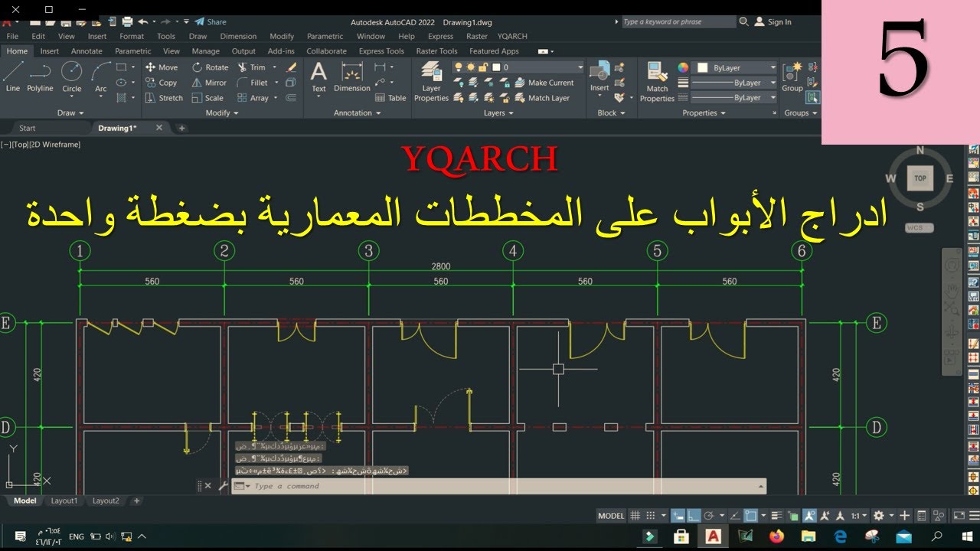This screenshot has width=980, height=551.
Task: Click the TOP face of ViewCube
Action: point(920,178)
